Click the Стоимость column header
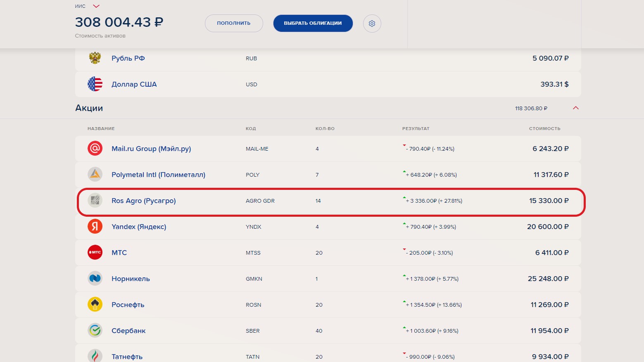Screen dimensions: 644x362 [x=545, y=128]
